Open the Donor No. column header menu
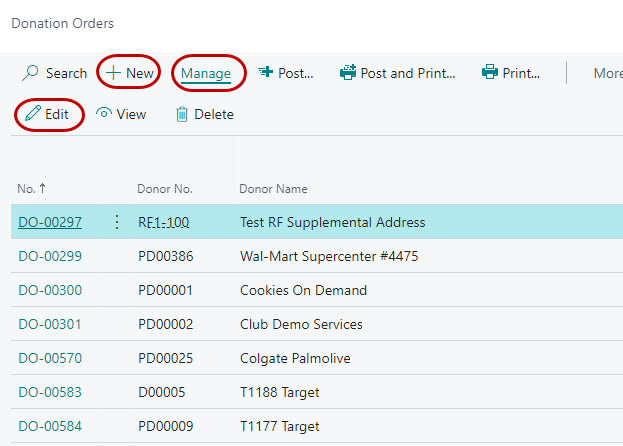 coord(165,189)
